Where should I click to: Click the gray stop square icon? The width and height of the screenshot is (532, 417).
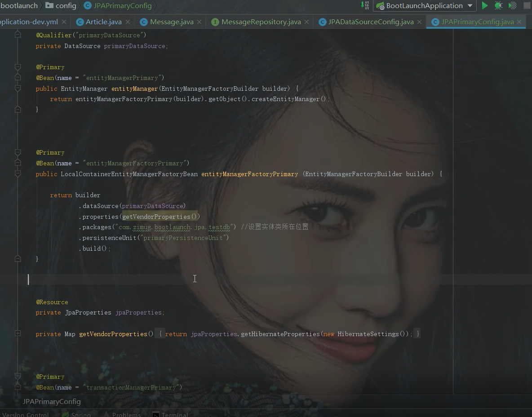click(x=527, y=5)
